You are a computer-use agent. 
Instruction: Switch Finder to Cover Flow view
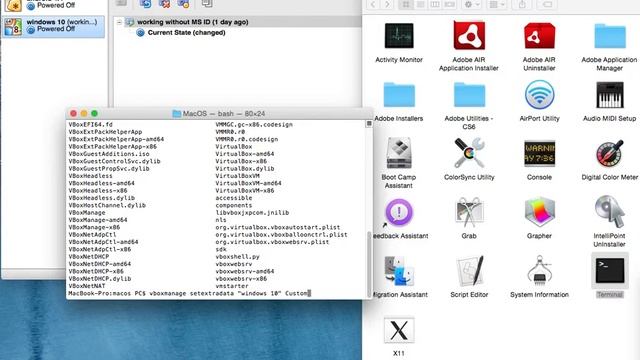coord(450,4)
